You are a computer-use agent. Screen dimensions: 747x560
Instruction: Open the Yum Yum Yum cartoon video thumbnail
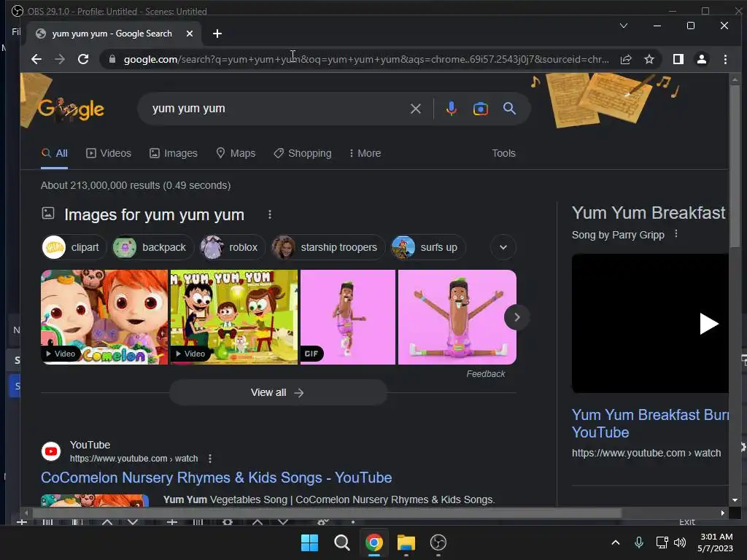click(x=234, y=317)
